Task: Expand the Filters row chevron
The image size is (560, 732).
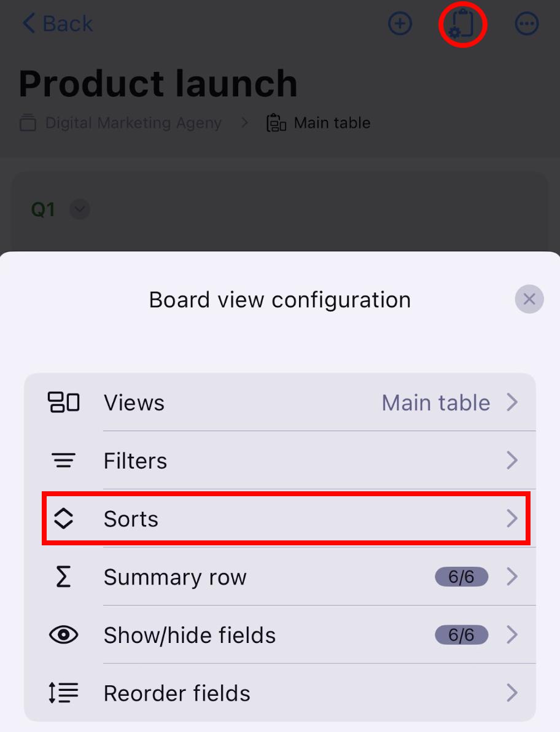Action: coord(513,461)
